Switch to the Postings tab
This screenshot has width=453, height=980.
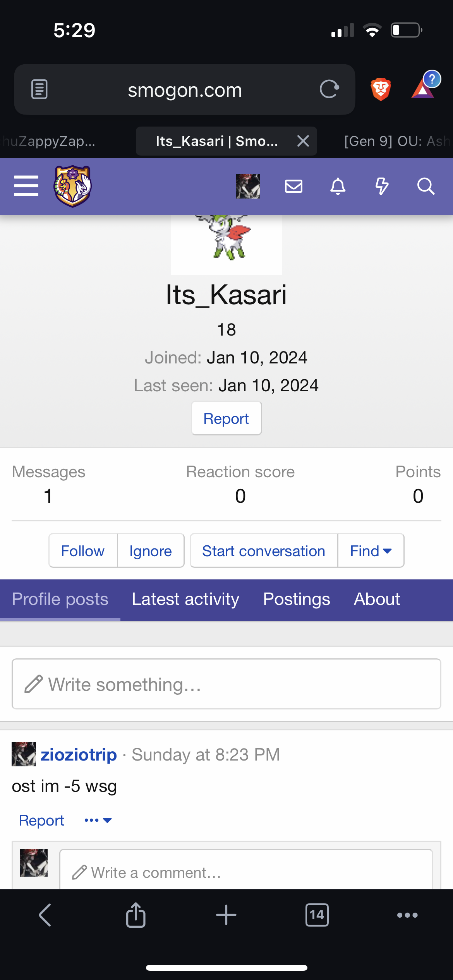click(x=297, y=599)
